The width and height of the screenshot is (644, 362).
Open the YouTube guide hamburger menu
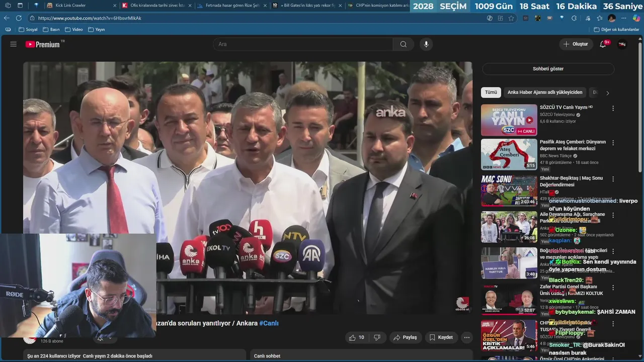click(14, 44)
